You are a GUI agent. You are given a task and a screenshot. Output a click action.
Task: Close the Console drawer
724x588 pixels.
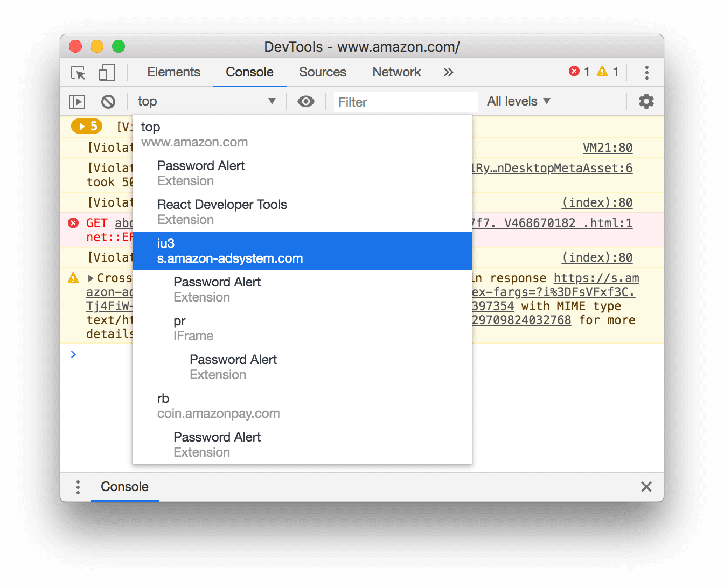point(646,486)
